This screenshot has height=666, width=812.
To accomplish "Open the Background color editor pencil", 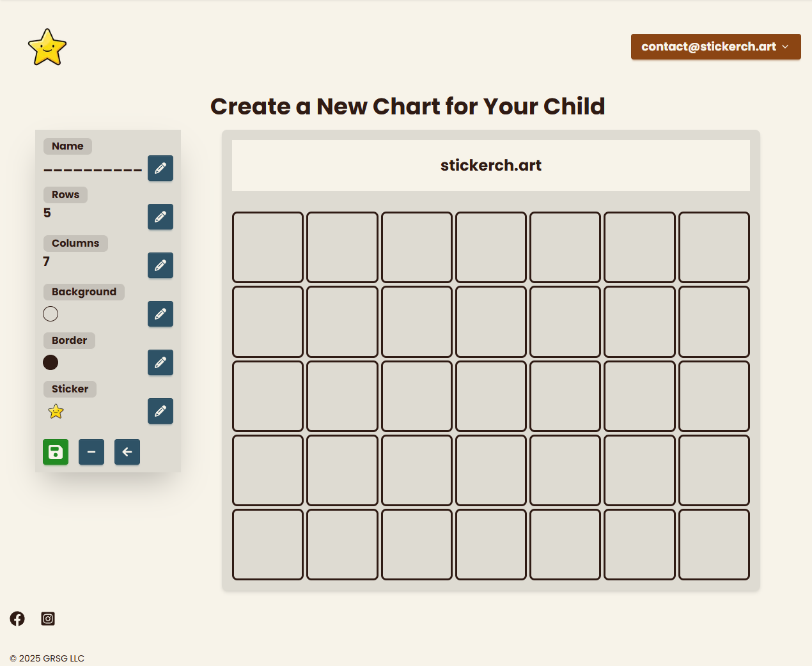I will 160,314.
